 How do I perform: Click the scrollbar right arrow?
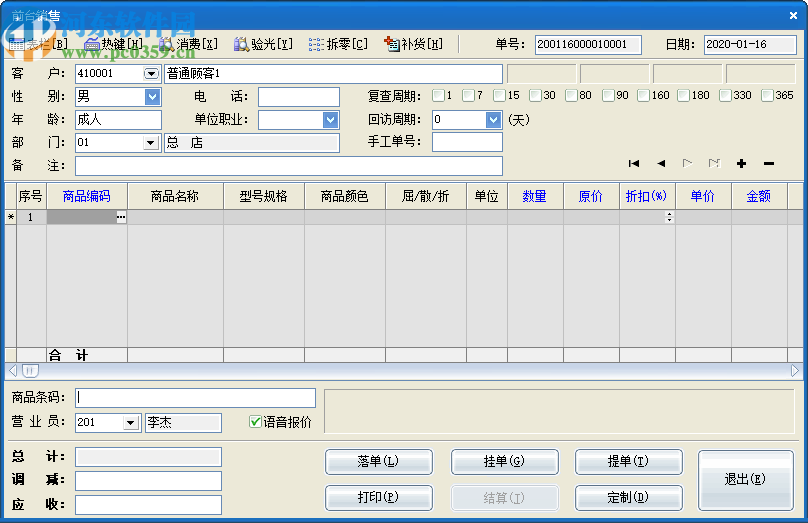click(795, 370)
